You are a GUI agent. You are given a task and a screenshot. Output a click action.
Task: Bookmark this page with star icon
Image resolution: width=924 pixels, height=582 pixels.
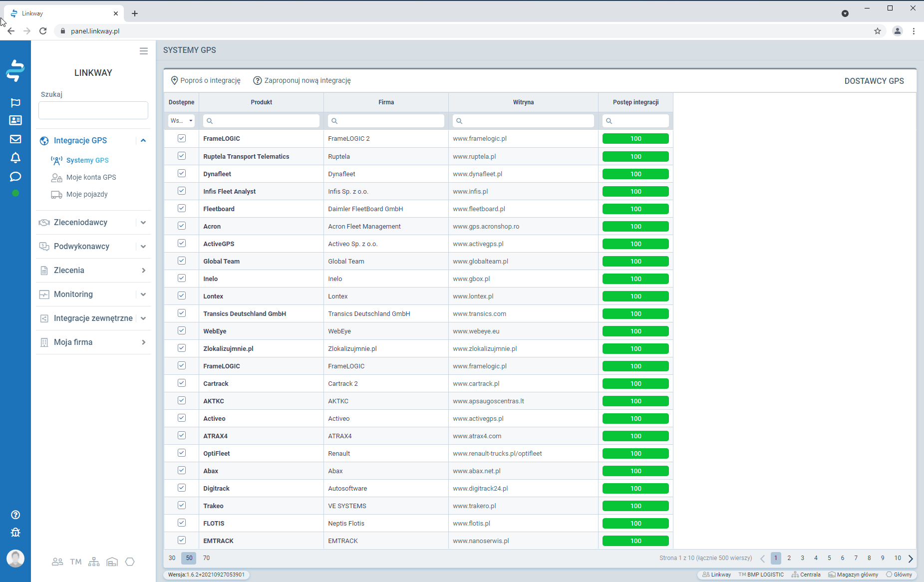[878, 31]
